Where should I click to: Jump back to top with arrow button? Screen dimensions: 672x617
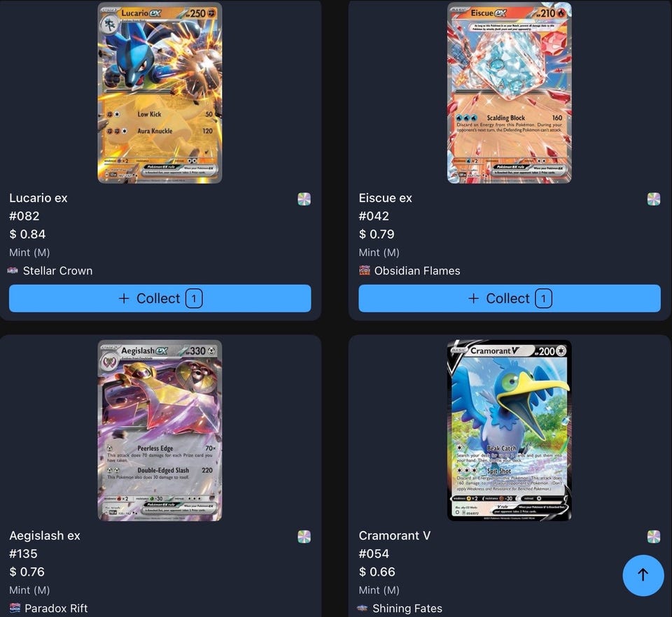643,575
